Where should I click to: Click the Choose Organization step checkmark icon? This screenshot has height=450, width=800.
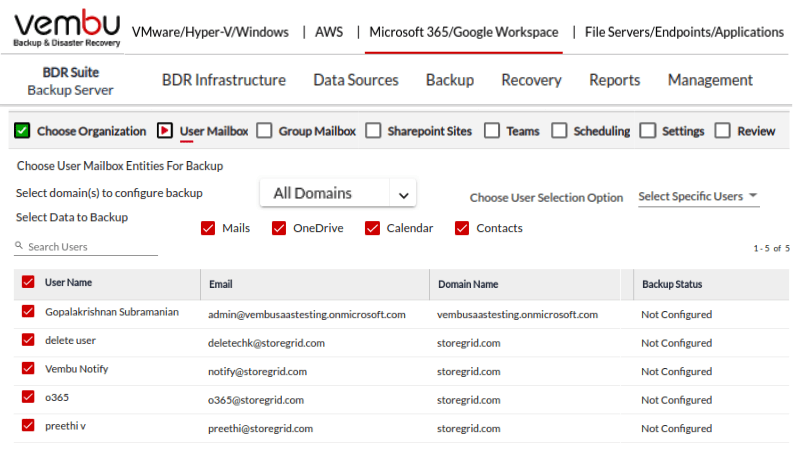coord(22,130)
